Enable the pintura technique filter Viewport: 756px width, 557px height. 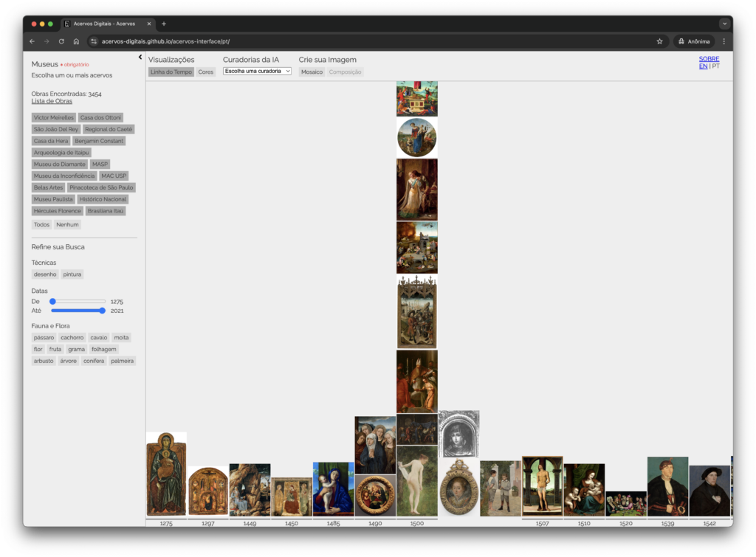(x=72, y=274)
